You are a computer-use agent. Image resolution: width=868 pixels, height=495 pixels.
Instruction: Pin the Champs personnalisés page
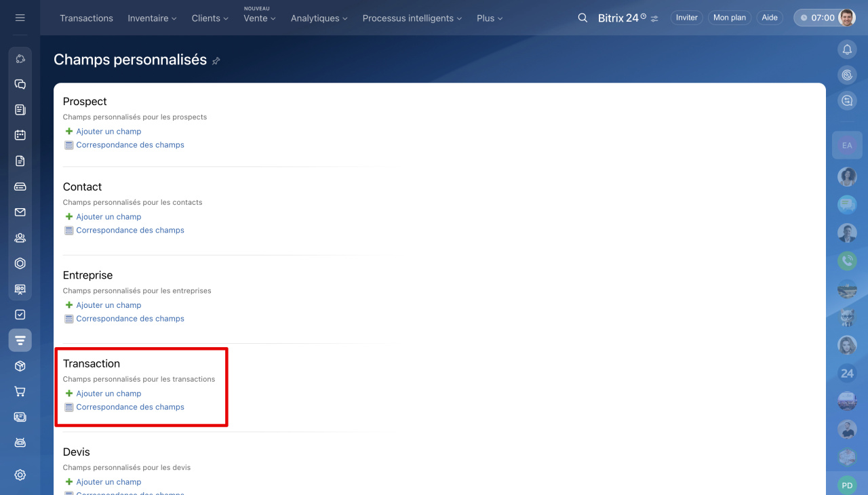pos(216,60)
